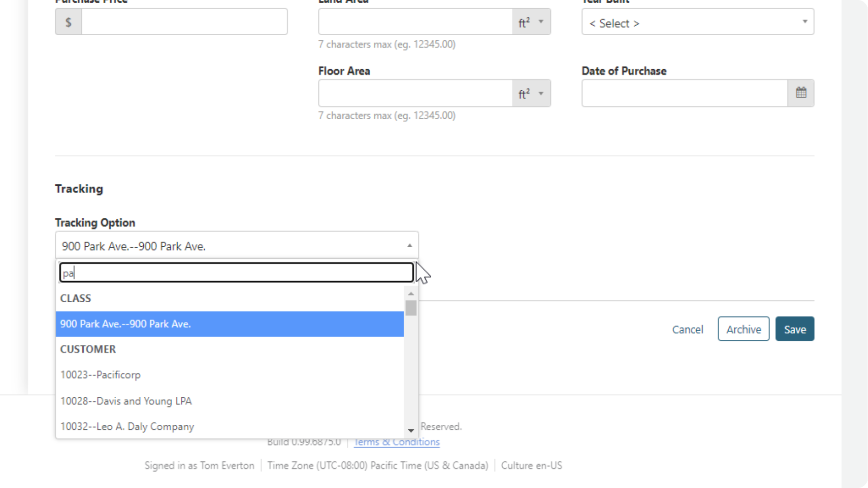
Task: Open the Floor Area unit dropdown arrow
Action: [541, 94]
